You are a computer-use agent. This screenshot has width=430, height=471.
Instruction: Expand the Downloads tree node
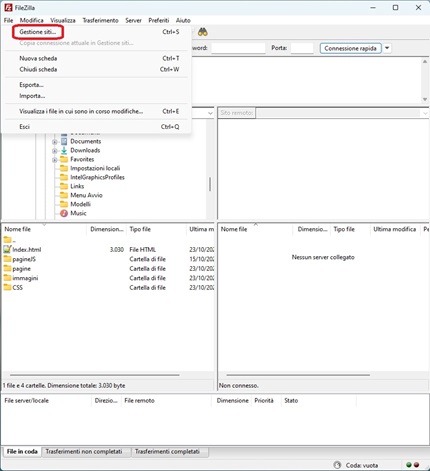coord(55,151)
